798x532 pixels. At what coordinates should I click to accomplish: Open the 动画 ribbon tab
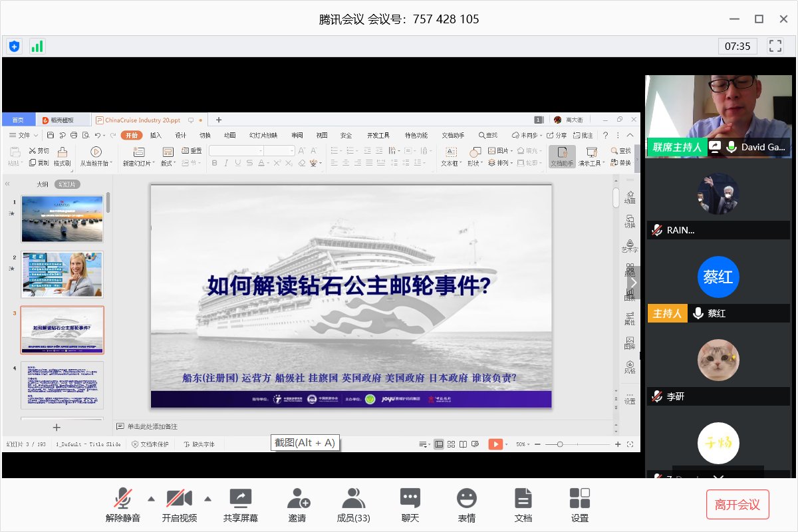(230, 135)
